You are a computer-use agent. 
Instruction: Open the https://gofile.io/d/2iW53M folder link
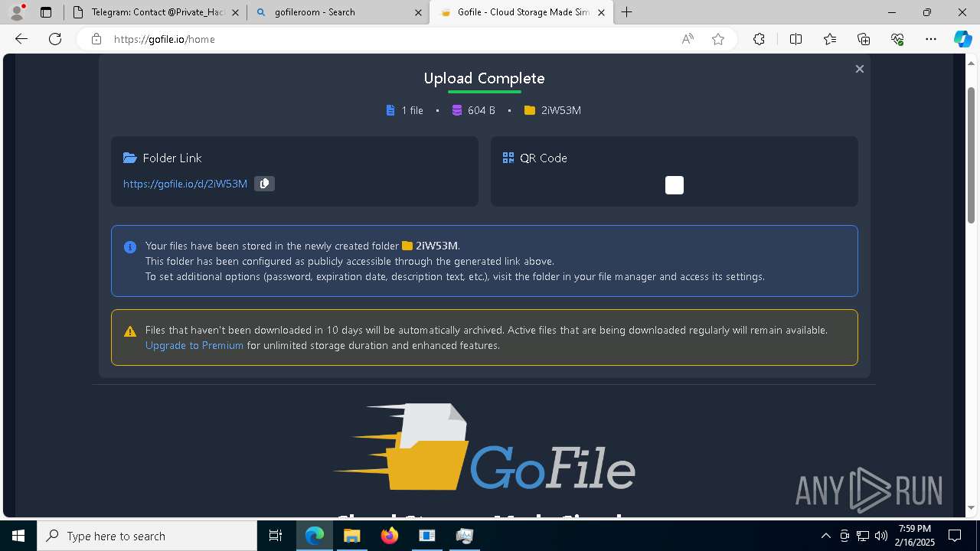pyautogui.click(x=185, y=184)
